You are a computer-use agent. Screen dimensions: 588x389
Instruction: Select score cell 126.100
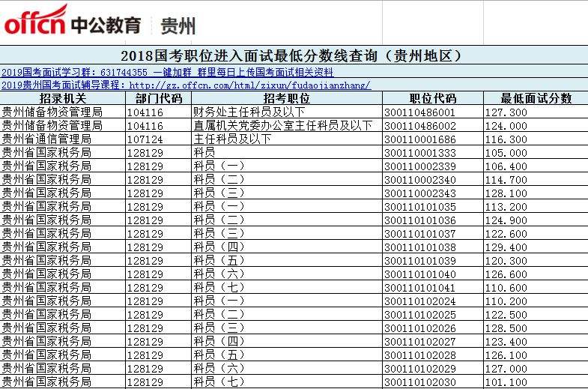click(x=536, y=355)
